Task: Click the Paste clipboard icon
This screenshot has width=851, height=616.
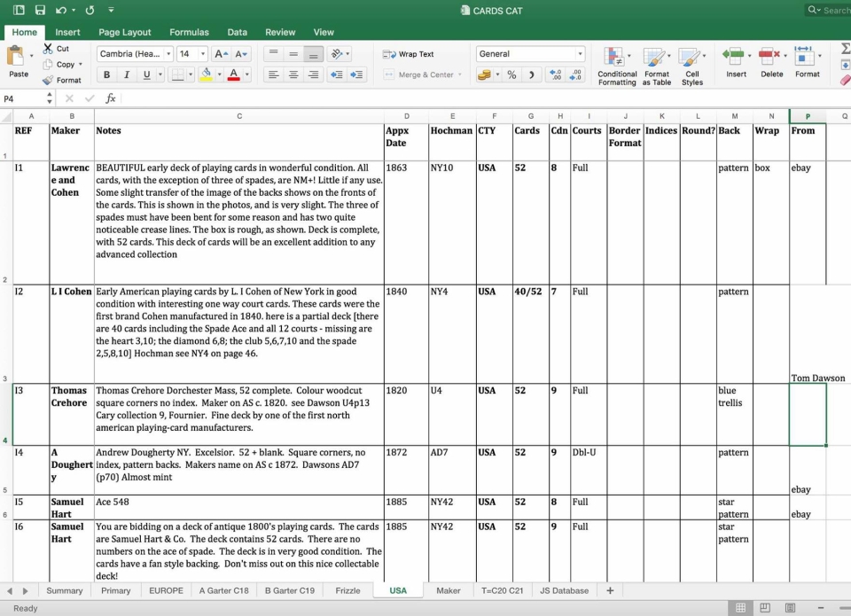Action: tap(16, 56)
